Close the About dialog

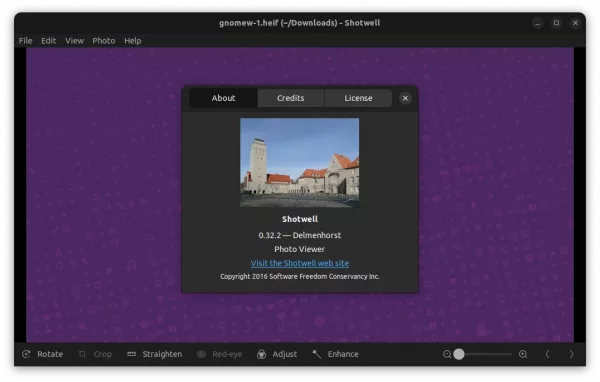[405, 98]
